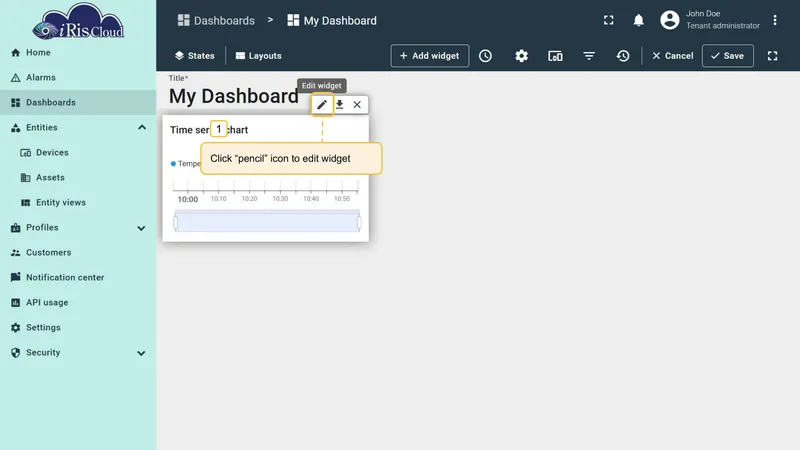Open Devices under Entities
Image resolution: width=800 pixels, height=450 pixels.
pos(78,153)
